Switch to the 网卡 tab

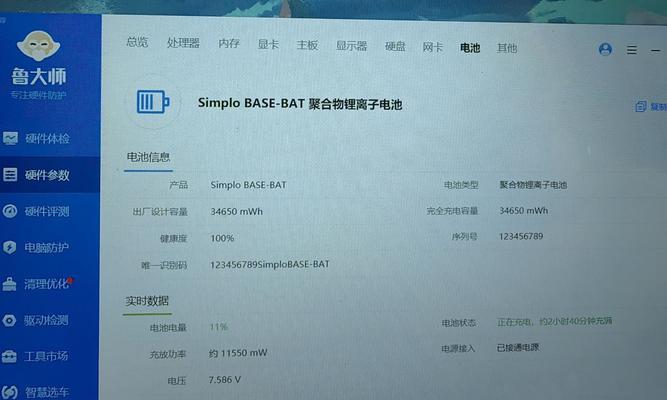[x=432, y=47]
